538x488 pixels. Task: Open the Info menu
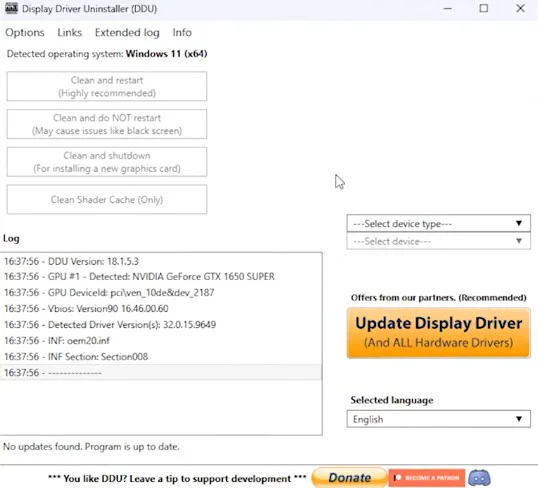[x=182, y=33]
